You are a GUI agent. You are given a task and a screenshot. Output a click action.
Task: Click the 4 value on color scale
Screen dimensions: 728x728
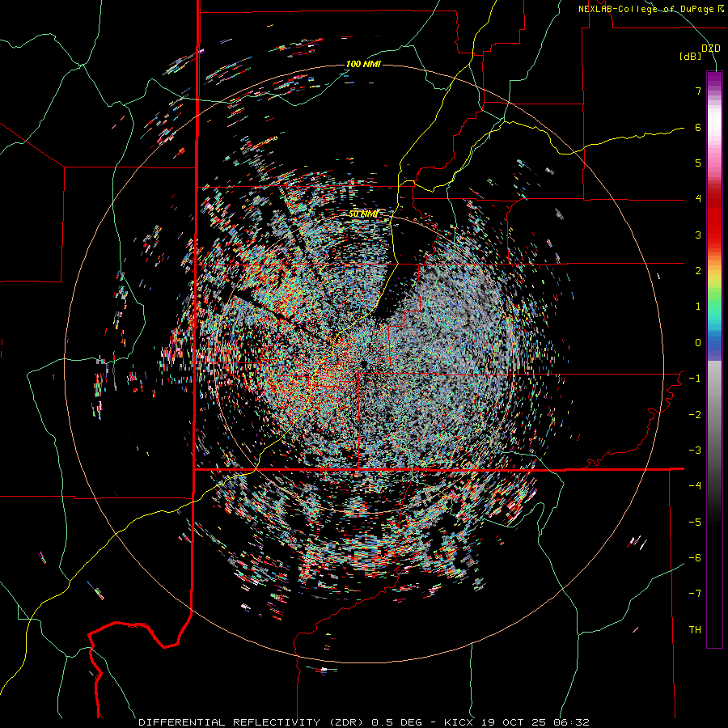pyautogui.click(x=698, y=199)
